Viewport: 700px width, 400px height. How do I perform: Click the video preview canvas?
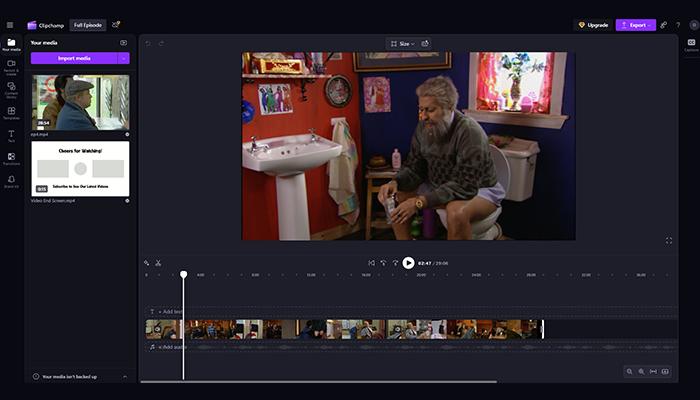[408, 146]
